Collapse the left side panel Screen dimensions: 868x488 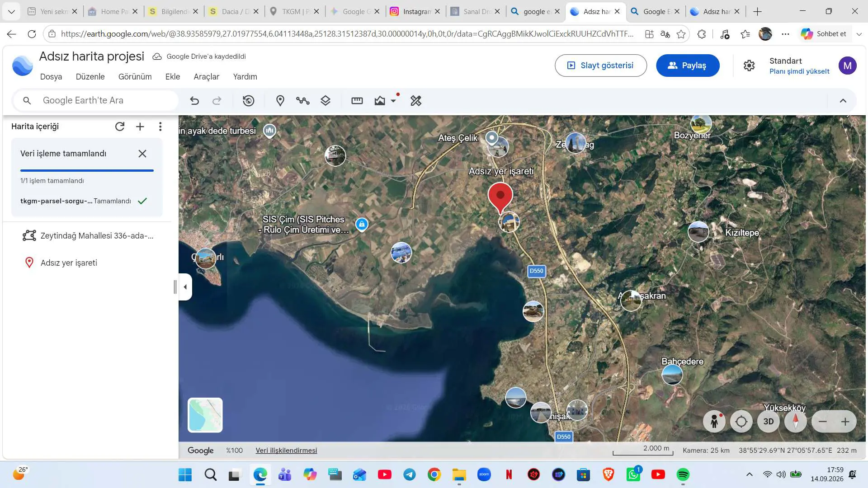tap(185, 287)
